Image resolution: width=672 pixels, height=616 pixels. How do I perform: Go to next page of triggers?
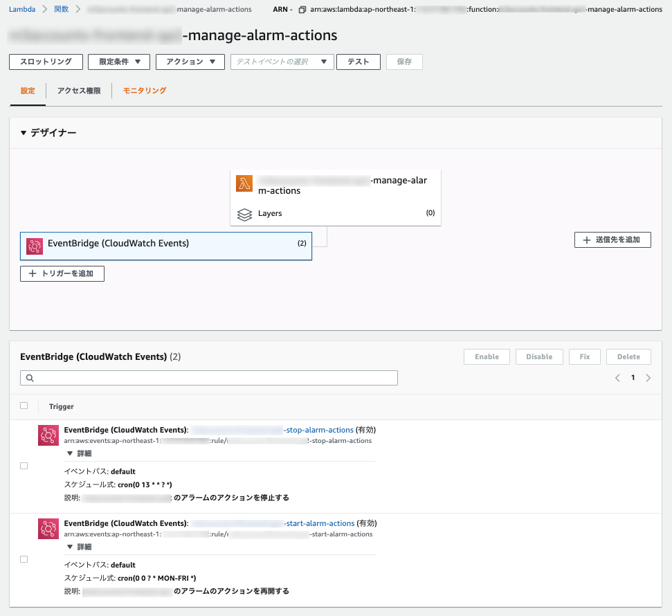(648, 378)
